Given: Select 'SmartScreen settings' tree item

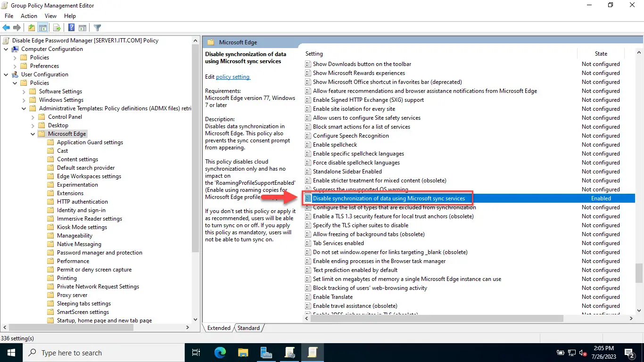Looking at the screenshot, I should click(83, 312).
